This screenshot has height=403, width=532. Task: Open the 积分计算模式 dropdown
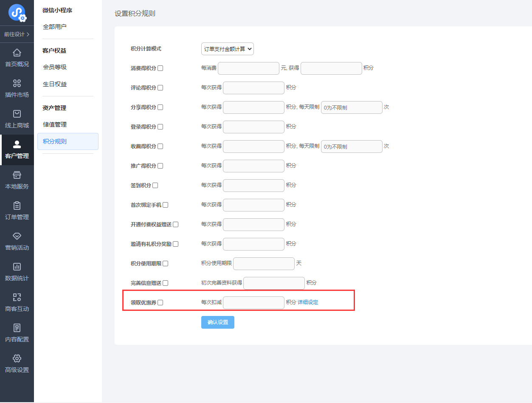tap(227, 49)
